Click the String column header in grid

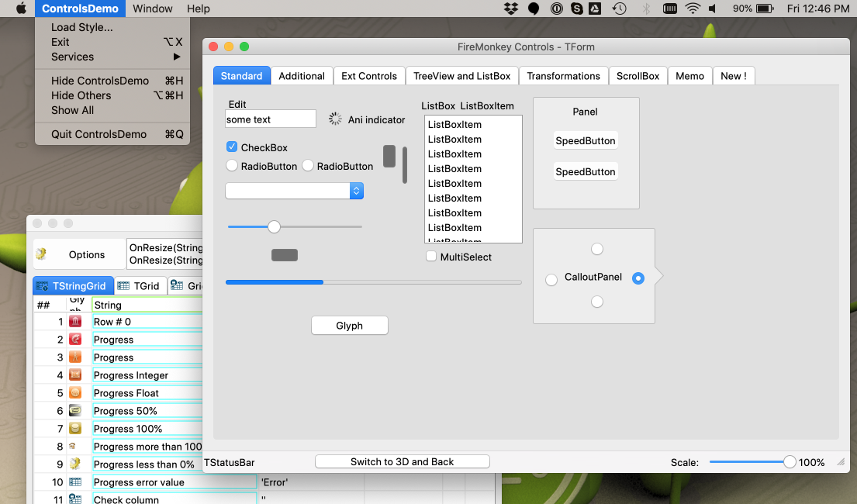click(147, 305)
